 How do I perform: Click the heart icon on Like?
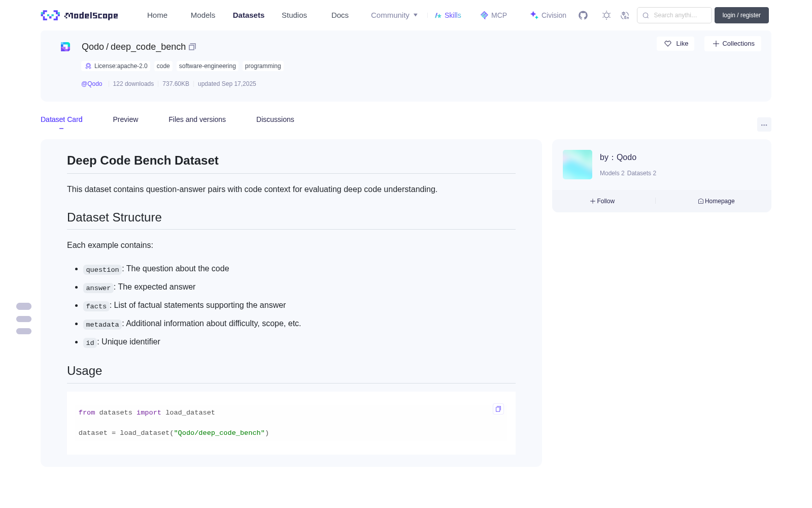(x=668, y=44)
